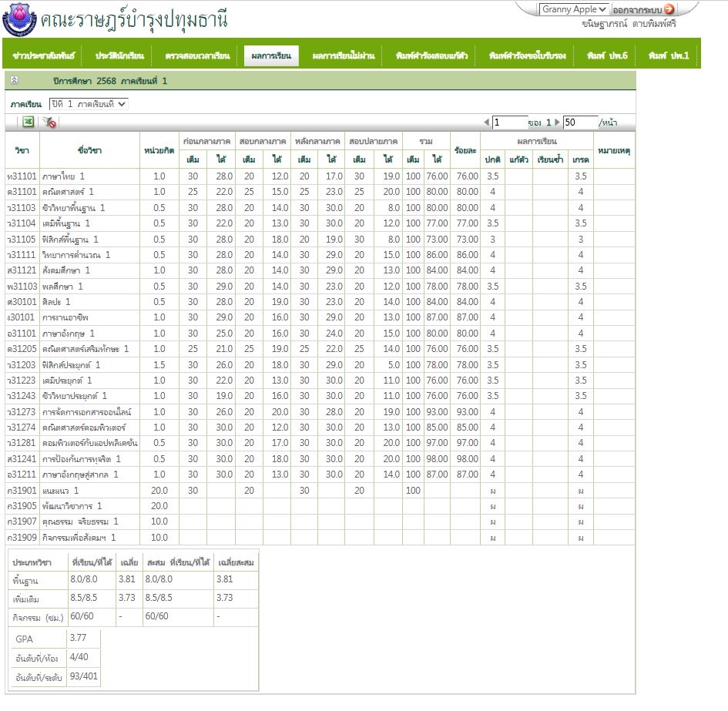Open the ภาคเรียน semester dropdown
Viewport: 728px width, 711px height.
pyautogui.click(x=88, y=103)
